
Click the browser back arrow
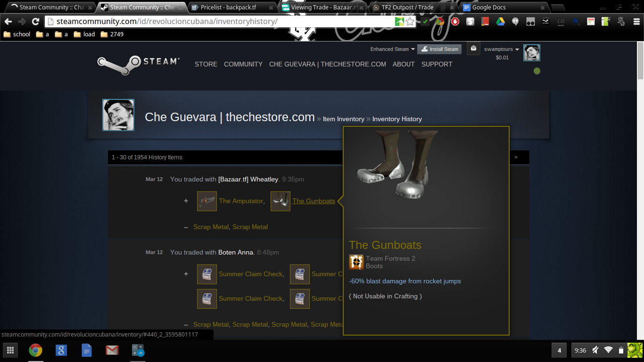pos(8,22)
